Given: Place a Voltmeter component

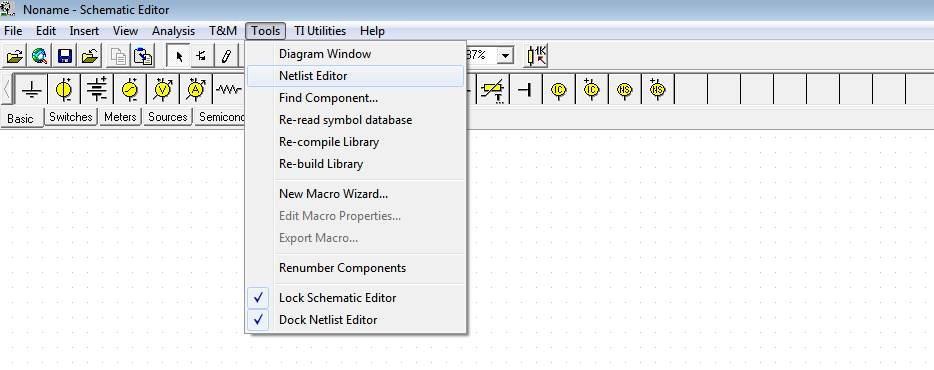Looking at the screenshot, I should click(162, 89).
